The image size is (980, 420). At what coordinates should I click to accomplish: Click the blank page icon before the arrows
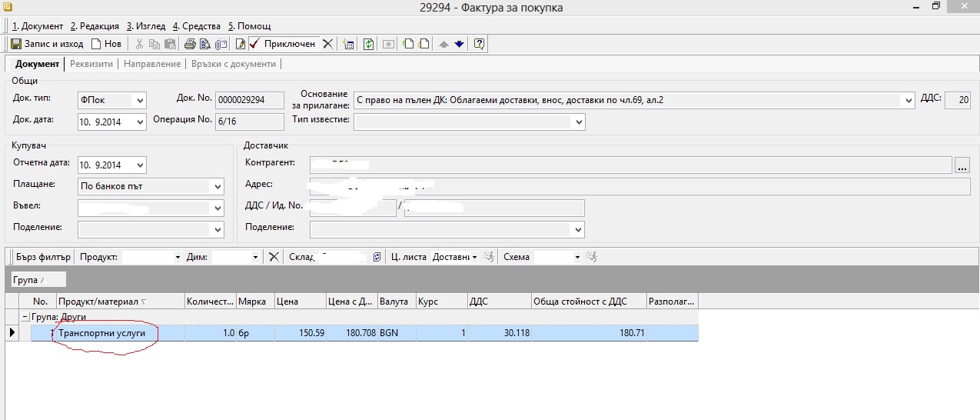[x=423, y=44]
